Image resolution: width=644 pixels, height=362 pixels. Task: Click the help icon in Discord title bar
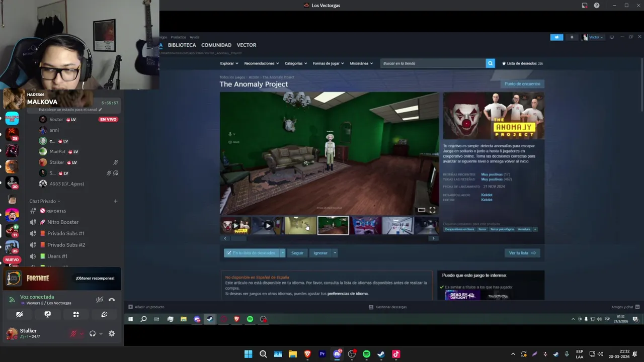(x=597, y=6)
